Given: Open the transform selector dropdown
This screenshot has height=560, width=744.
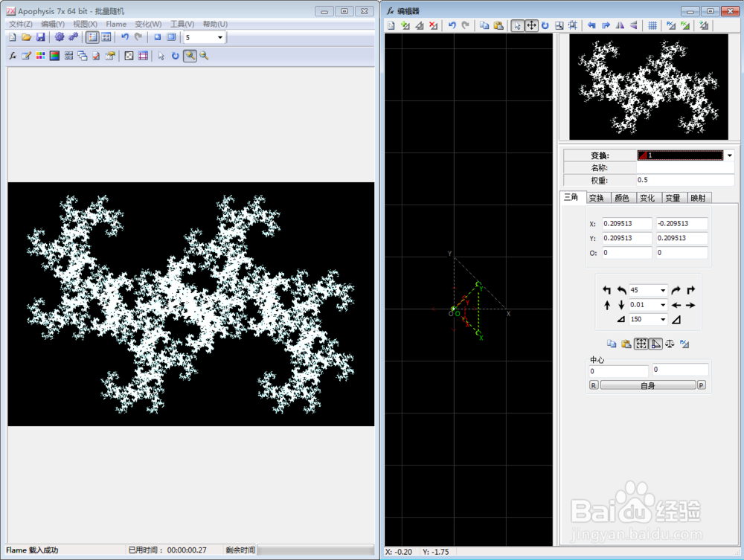Looking at the screenshot, I should pos(730,155).
